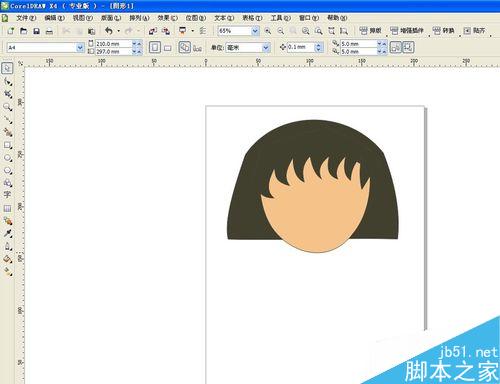Click the Export icon
Screen dimensions: 500x384
coord(166,31)
